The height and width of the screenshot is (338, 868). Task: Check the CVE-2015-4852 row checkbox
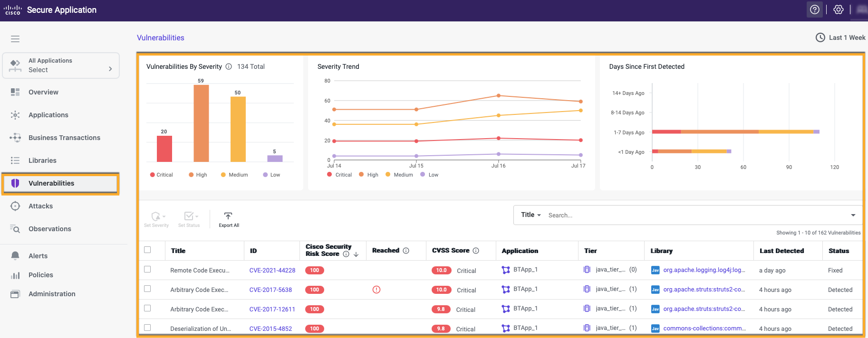[147, 328]
